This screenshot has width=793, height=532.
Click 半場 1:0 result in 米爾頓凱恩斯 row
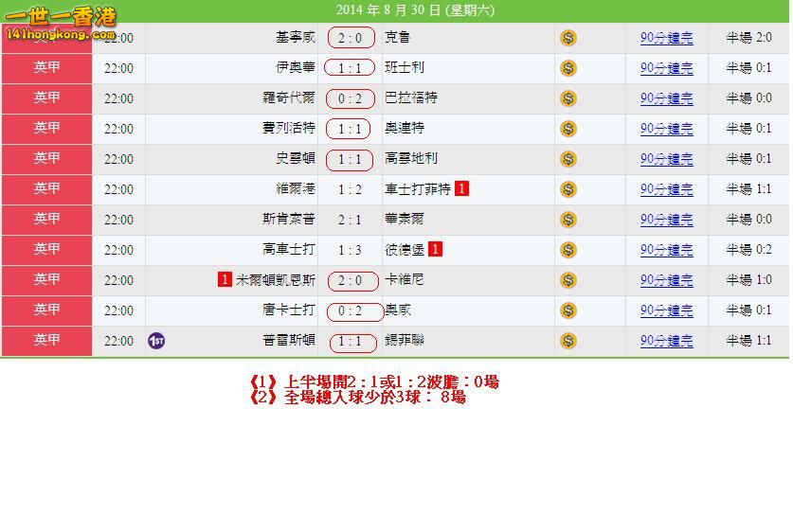click(x=748, y=280)
